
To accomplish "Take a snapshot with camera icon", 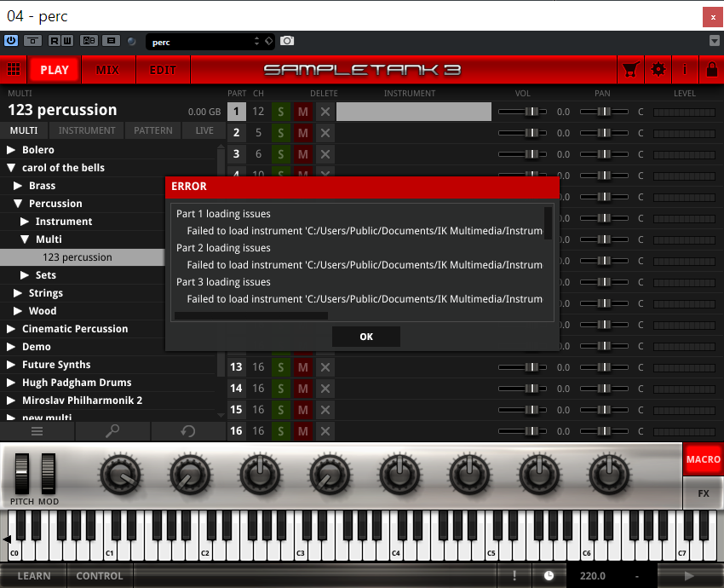I will (x=287, y=41).
